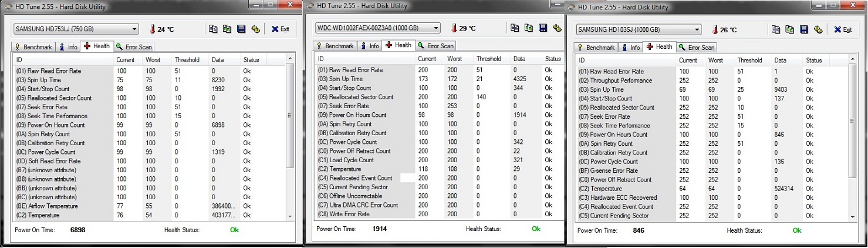Open the WDC WD1002FAEX-00Z3A0 drive dropdown
This screenshot has width=868, height=248.
[377, 28]
